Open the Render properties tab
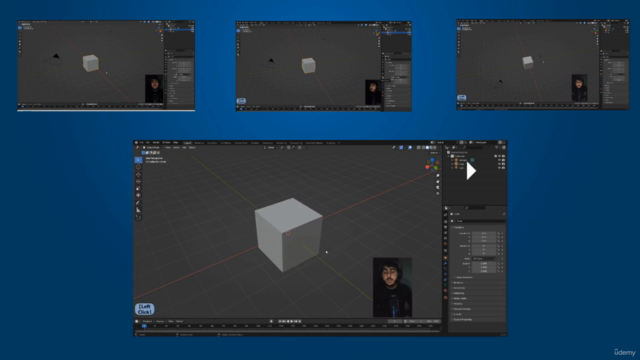This screenshot has height=360, width=640. [446, 221]
